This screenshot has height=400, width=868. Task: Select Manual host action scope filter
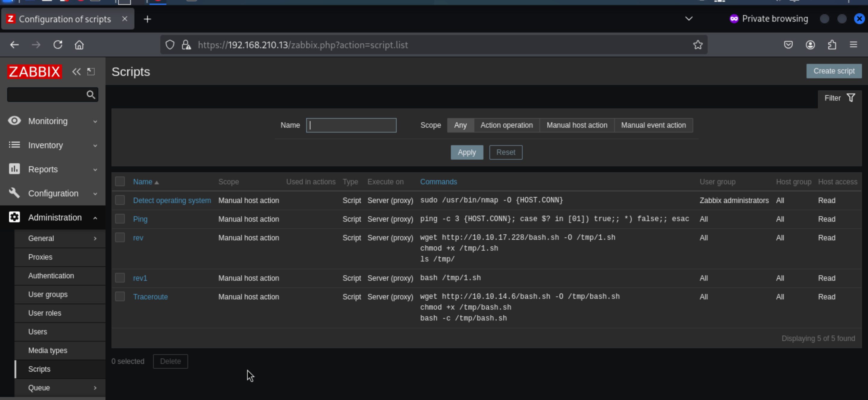(x=577, y=125)
